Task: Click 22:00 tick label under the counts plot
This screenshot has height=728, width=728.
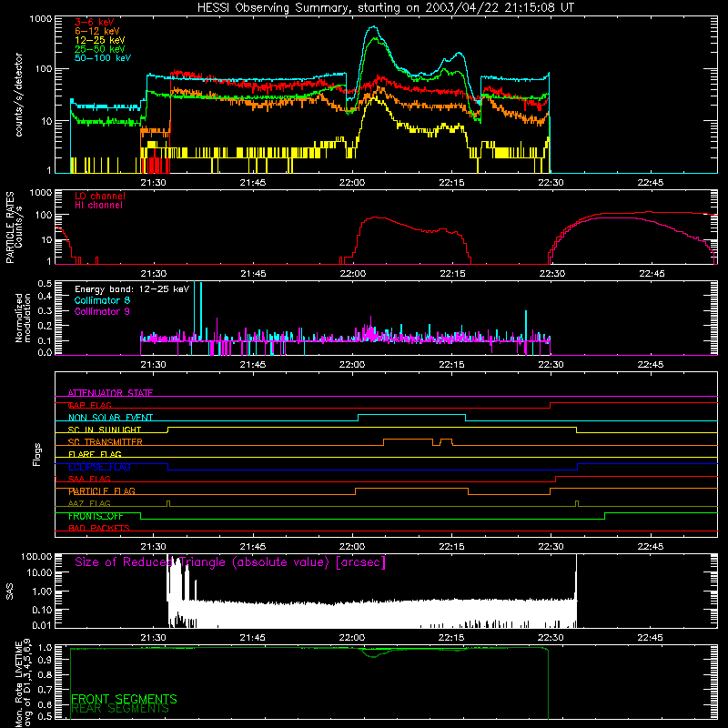Action: 352,183
